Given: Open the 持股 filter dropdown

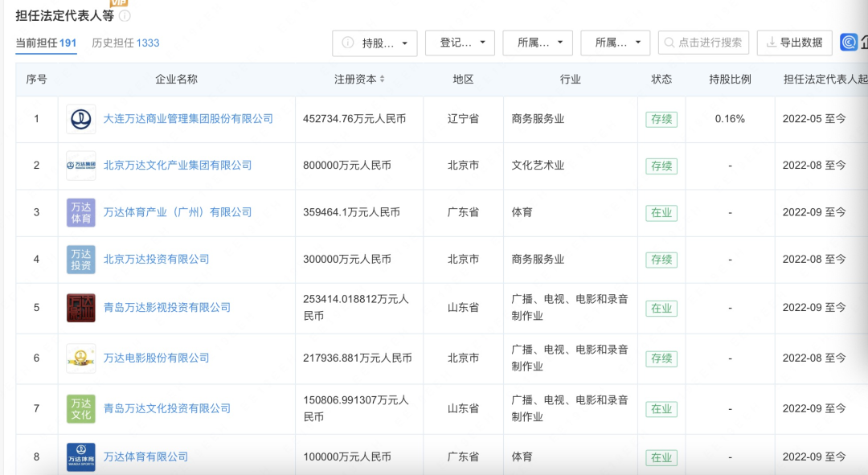Looking at the screenshot, I should tap(374, 43).
